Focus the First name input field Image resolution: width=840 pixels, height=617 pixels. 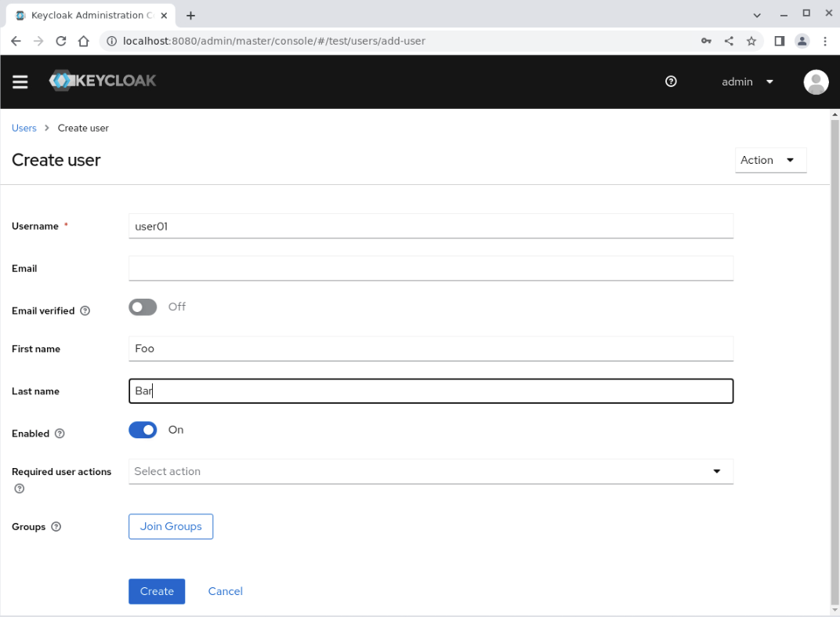(x=431, y=349)
